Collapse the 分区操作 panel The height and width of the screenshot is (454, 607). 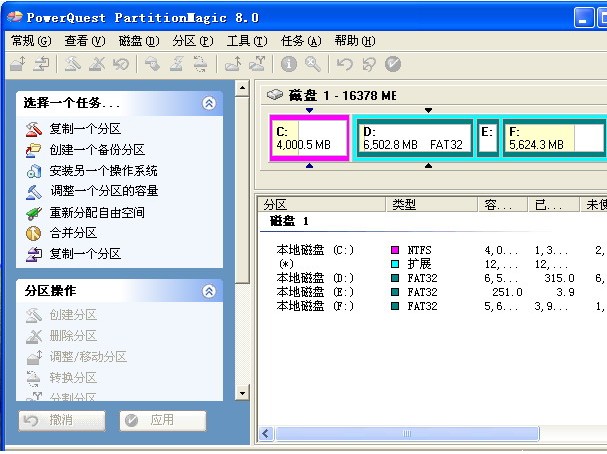tap(209, 291)
